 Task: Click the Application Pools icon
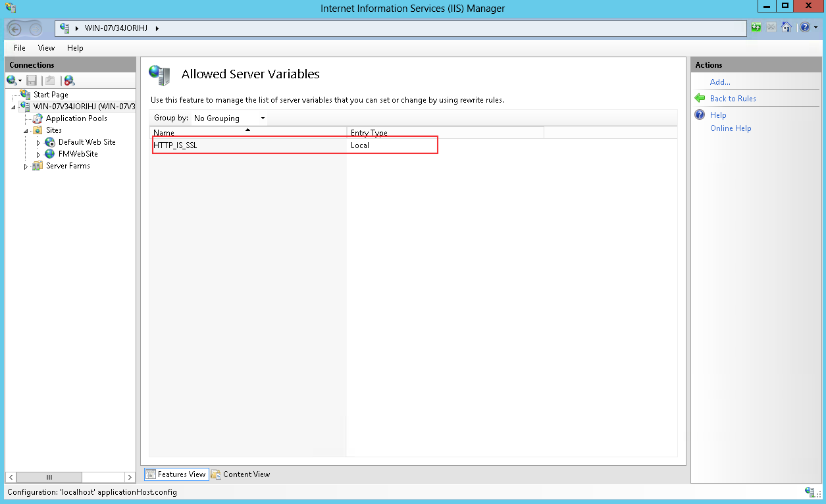pyautogui.click(x=38, y=118)
